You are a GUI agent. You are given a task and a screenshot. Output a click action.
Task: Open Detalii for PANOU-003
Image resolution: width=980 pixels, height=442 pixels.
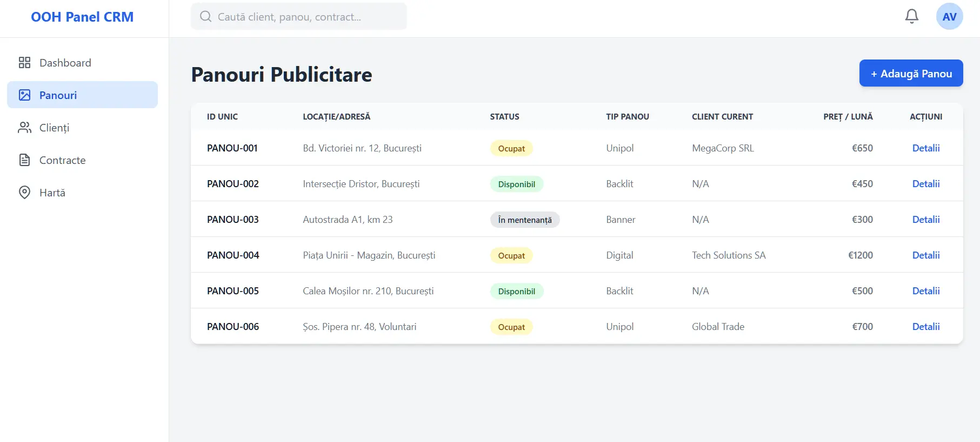926,219
